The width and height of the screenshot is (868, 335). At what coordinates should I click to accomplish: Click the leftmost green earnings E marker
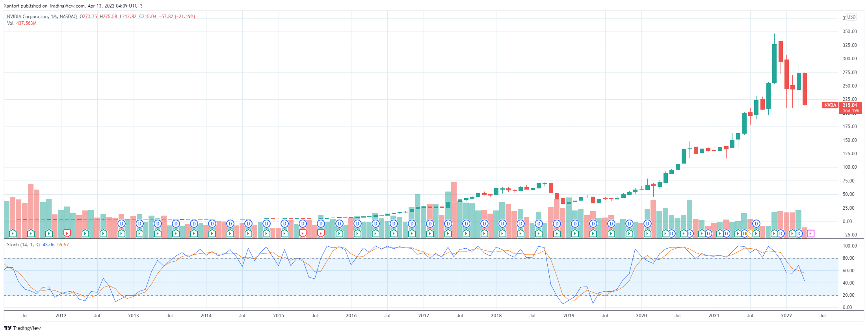tap(13, 233)
